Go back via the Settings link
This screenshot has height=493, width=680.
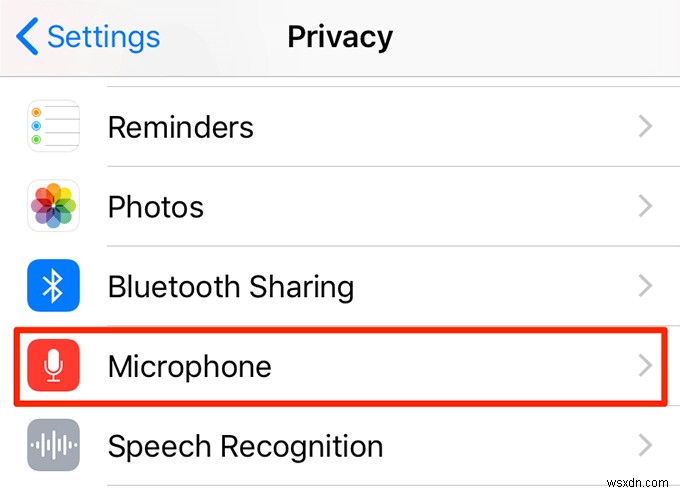(102, 37)
